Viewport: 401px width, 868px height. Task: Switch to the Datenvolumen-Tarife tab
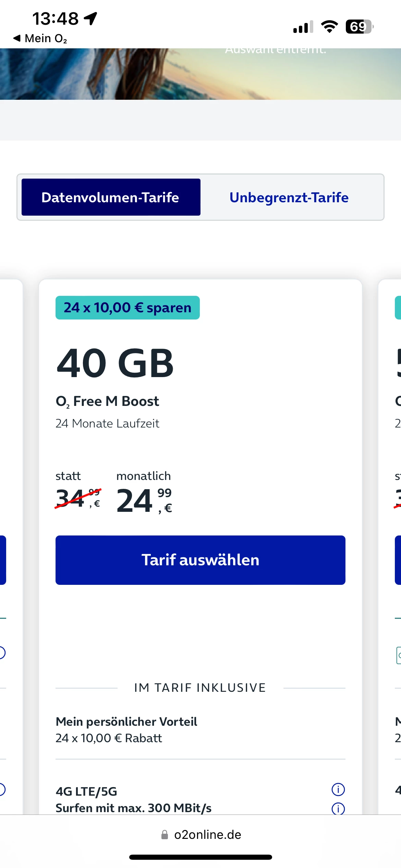pos(111,197)
